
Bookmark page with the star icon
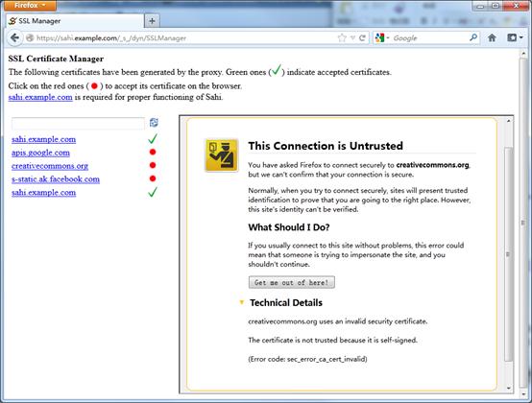pyautogui.click(x=342, y=37)
